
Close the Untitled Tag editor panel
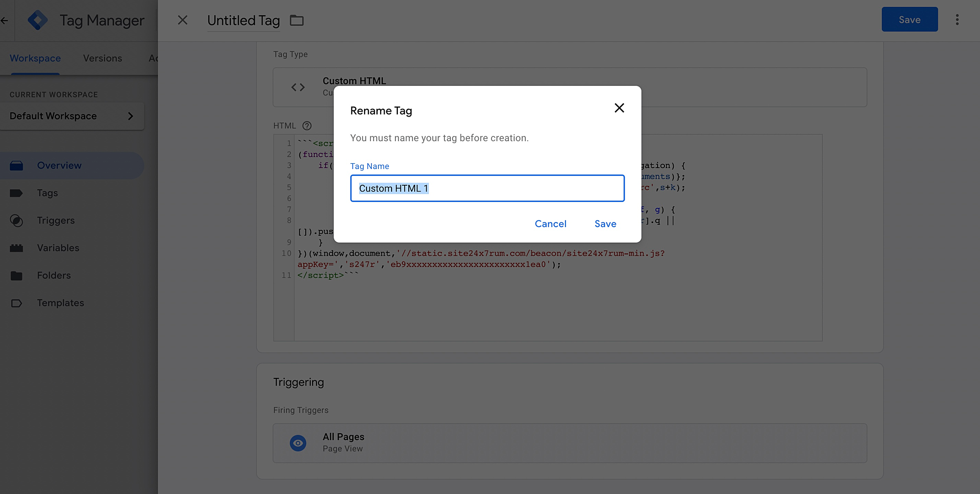click(x=183, y=20)
